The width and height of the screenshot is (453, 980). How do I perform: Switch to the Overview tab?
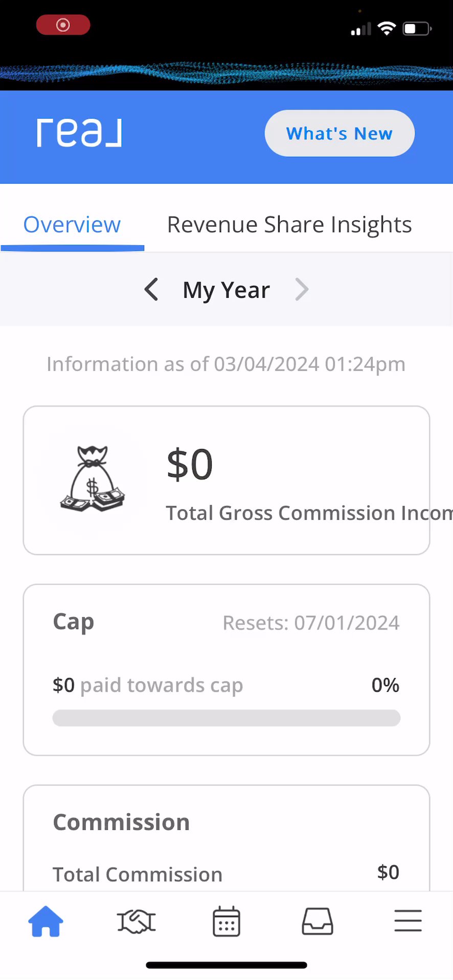click(72, 225)
